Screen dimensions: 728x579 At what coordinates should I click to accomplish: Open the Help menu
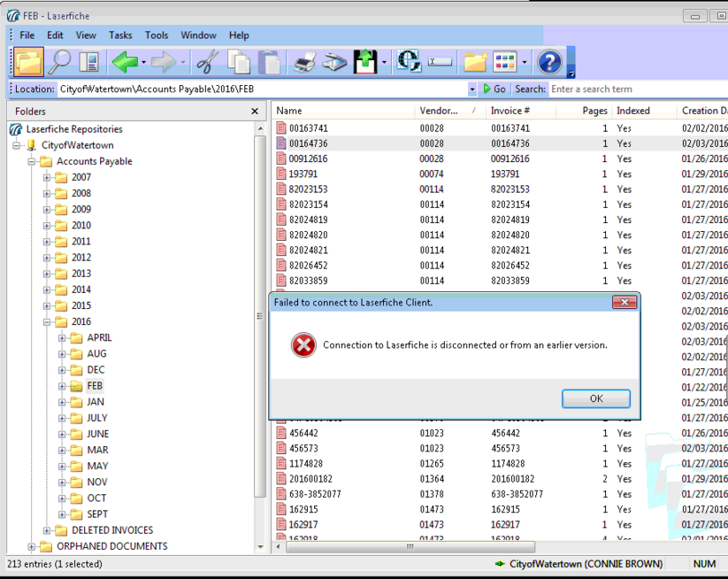click(x=239, y=35)
